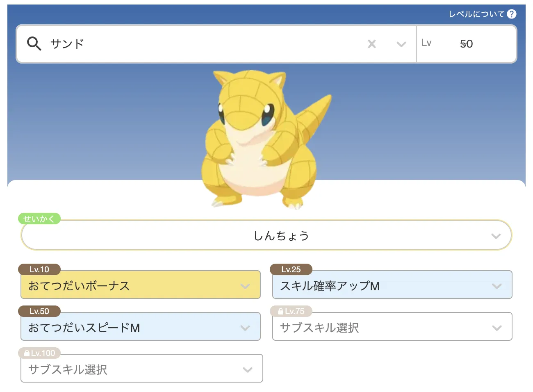Click the Lv.50 level badge
This screenshot has height=392, width=533.
pyautogui.click(x=39, y=311)
